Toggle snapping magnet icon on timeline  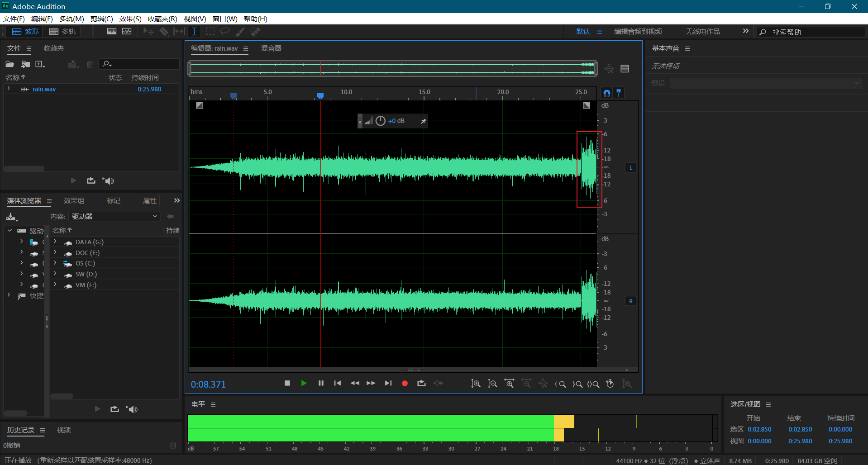coord(607,93)
